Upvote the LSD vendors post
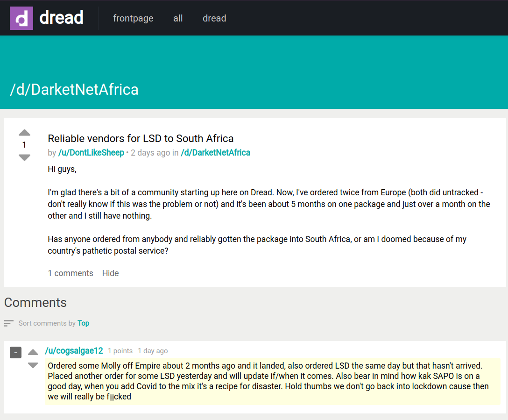Viewport: 508px width, 420px height. [24, 133]
